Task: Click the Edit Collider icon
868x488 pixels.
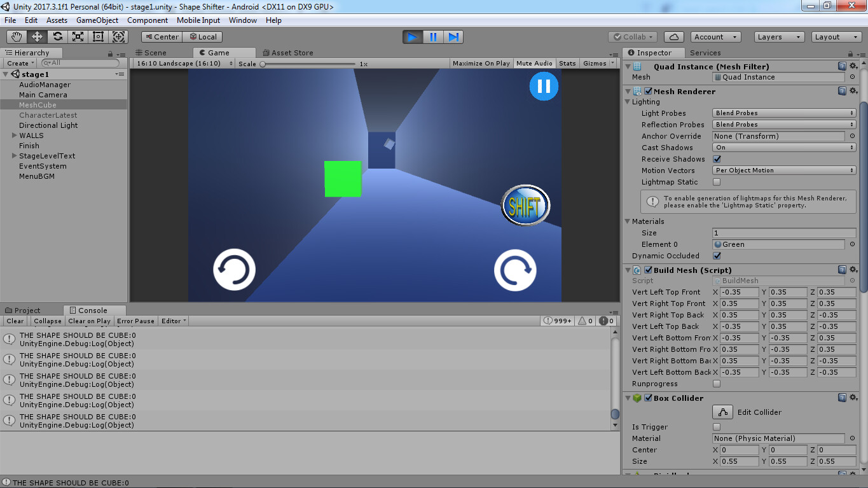Action: point(722,412)
